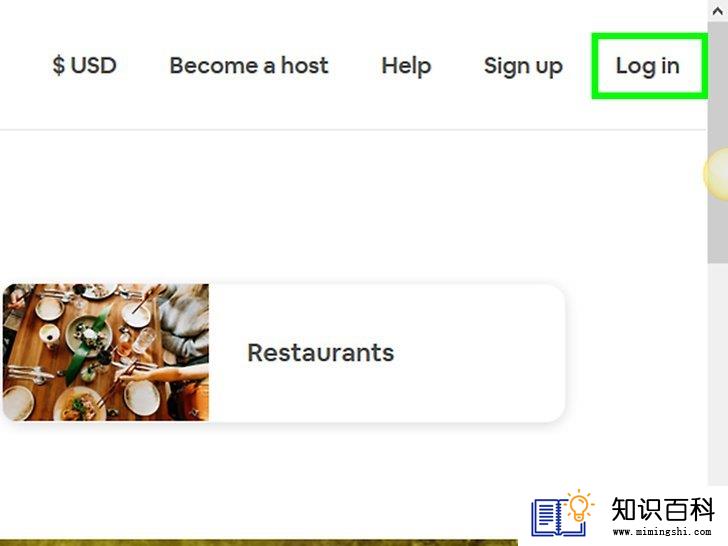Click the green outline around Log in

pyautogui.click(x=650, y=36)
